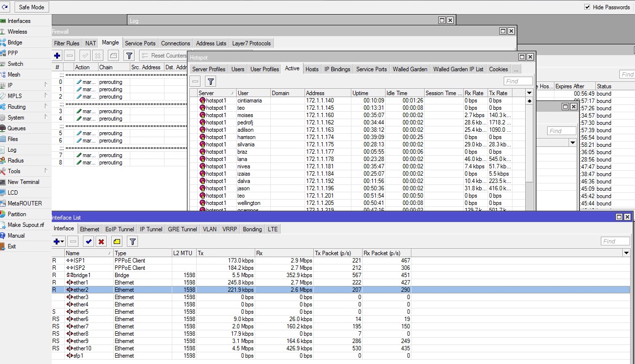Expand the IP submenu in sidebar
Viewport: 635px width, 364px height.
point(10,85)
